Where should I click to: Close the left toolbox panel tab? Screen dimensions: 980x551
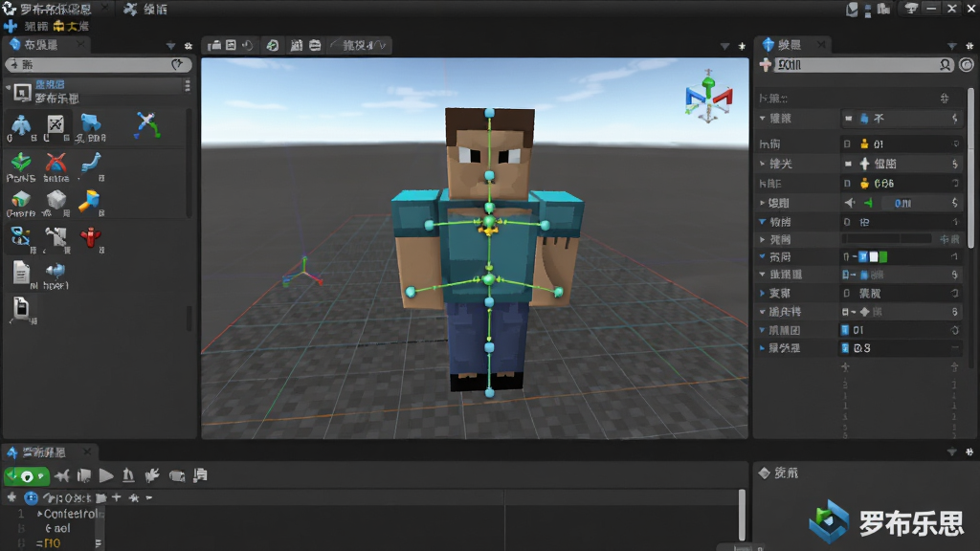pos(80,44)
